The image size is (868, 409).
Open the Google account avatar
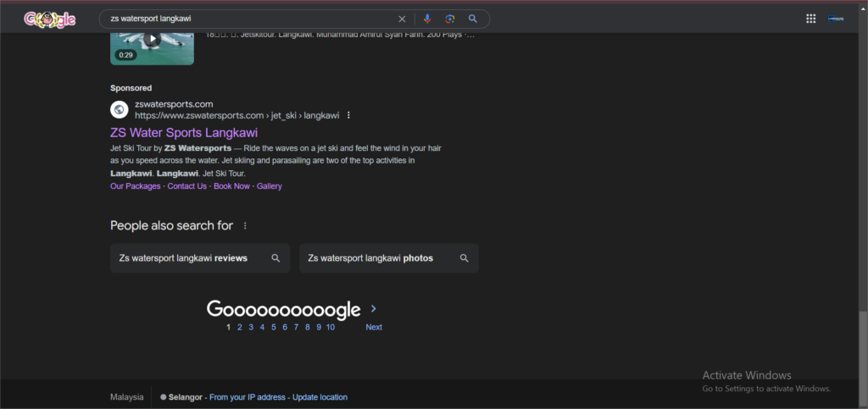pyautogui.click(x=835, y=19)
